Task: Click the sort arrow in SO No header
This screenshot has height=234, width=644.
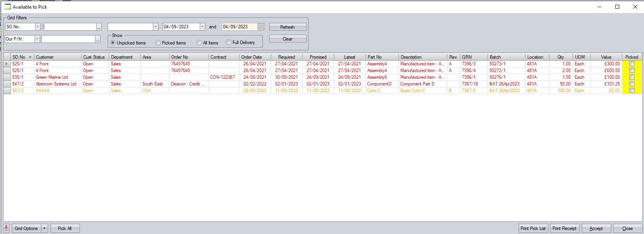Action: (30, 57)
